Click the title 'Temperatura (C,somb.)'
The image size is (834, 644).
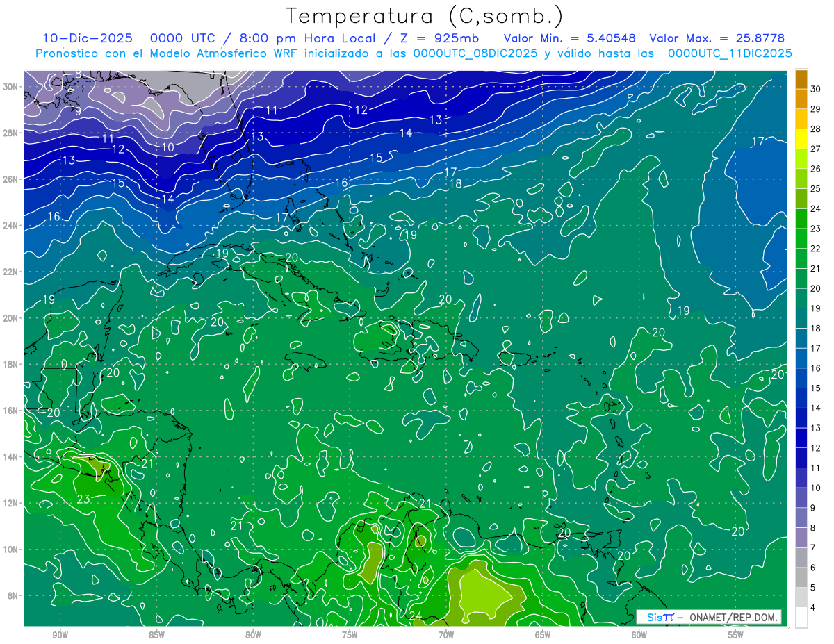pyautogui.click(x=425, y=16)
